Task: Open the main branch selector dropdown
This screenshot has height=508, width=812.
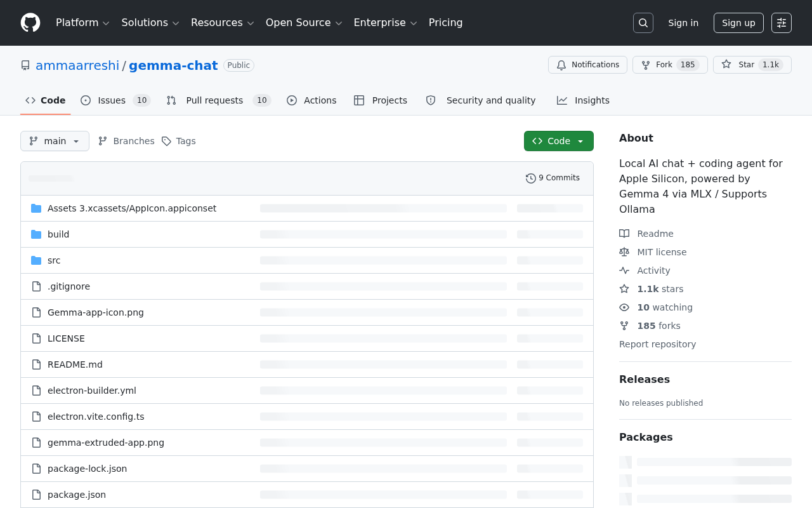Action: pos(55,141)
